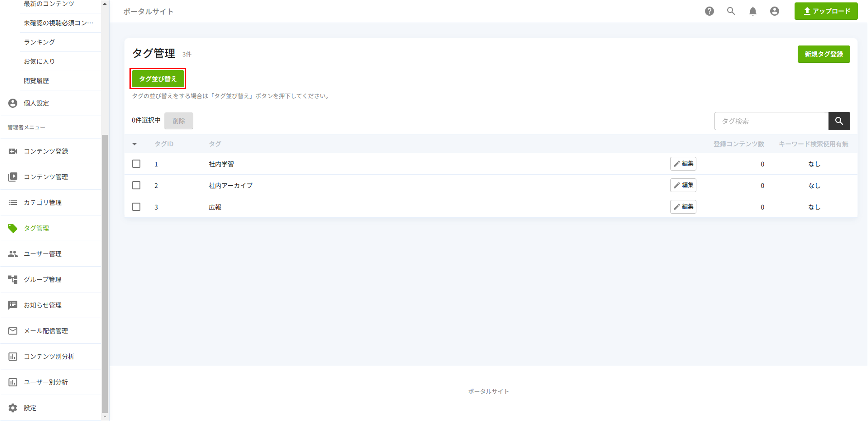Image resolution: width=868 pixels, height=421 pixels.
Task: Check the checkbox for 広報 row
Action: (136, 207)
